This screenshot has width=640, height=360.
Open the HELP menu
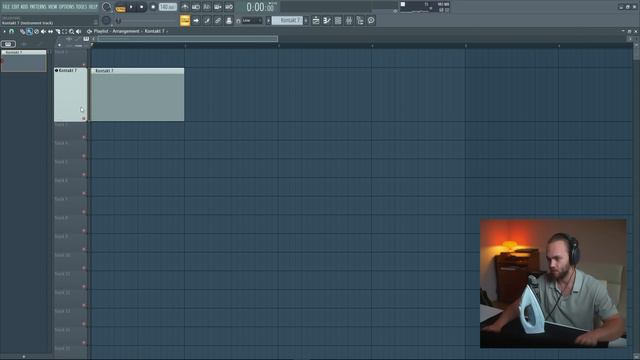[x=93, y=7]
